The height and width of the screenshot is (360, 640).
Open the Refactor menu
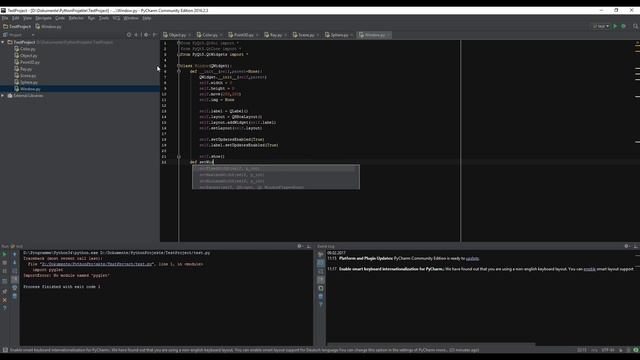point(76,18)
